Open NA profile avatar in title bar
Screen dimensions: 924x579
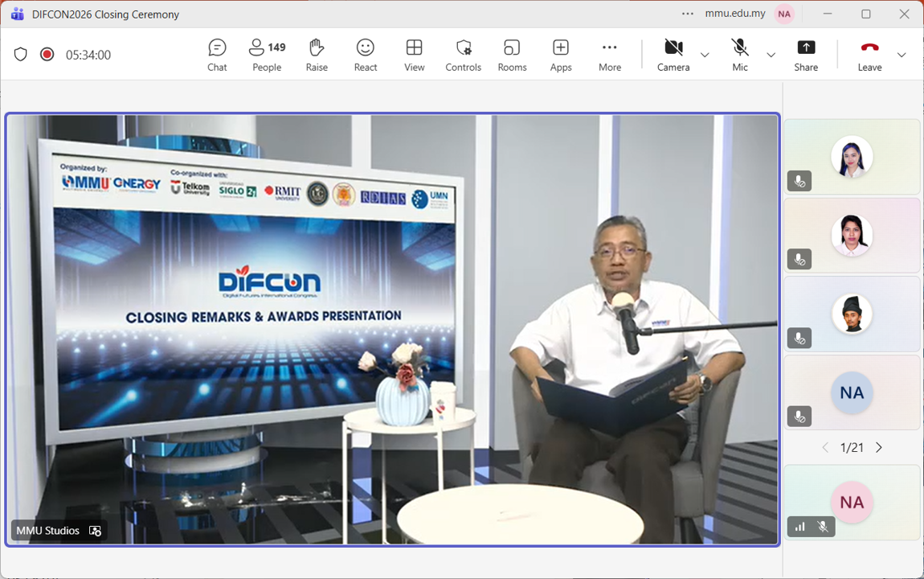click(x=783, y=14)
